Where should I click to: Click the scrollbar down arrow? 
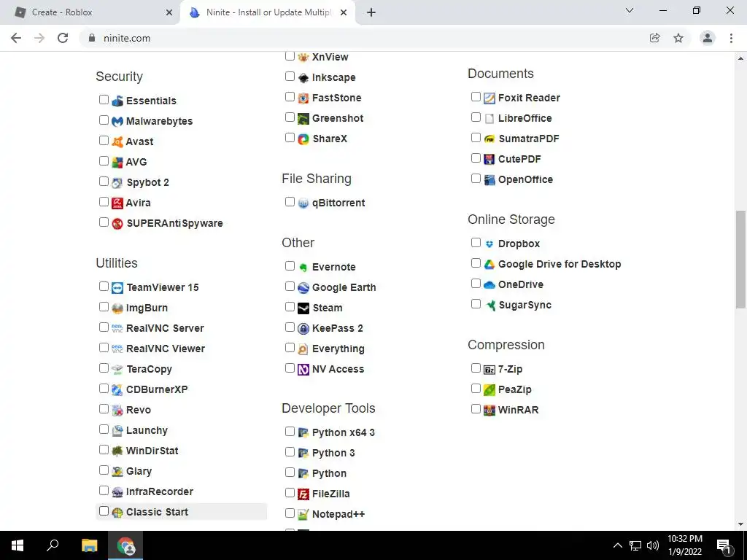pos(740,525)
